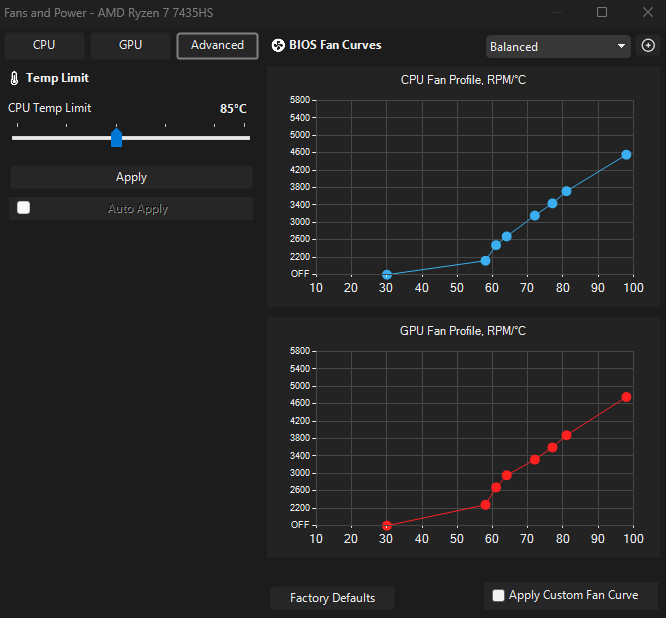The height and width of the screenshot is (618, 666).
Task: Click the BIOS Fan Curves fan icon
Action: click(278, 45)
